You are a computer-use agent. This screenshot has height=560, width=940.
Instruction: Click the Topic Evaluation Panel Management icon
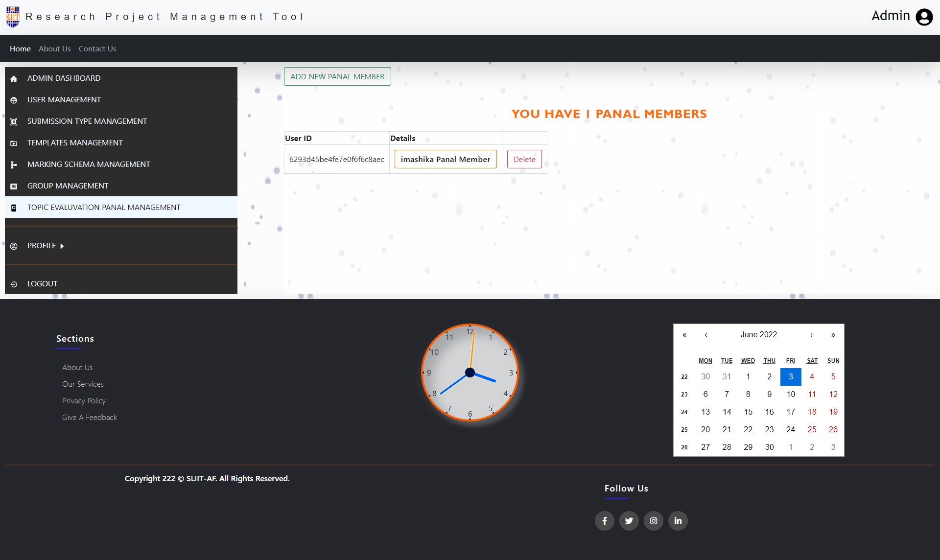pos(14,207)
